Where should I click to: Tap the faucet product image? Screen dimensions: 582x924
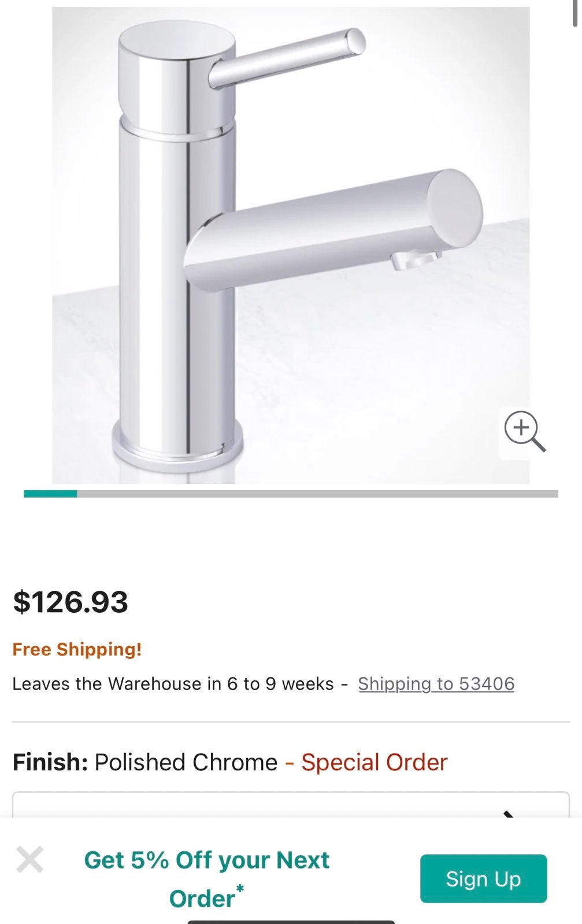point(291,245)
